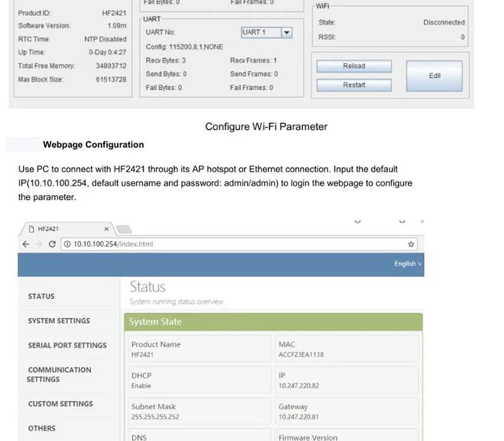
Task: Bookmark the page with the star icon
Action: (x=411, y=244)
